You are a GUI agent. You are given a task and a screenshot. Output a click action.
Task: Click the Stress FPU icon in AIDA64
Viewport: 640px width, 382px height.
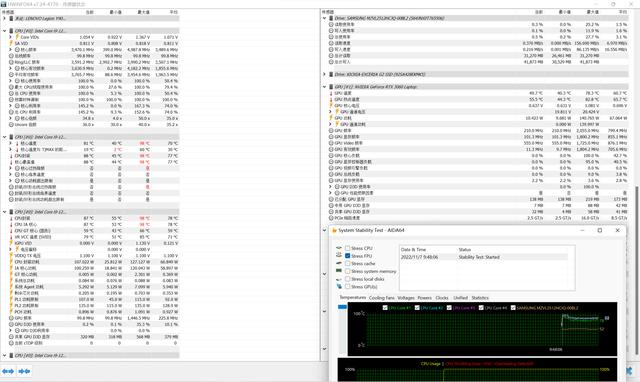pos(339,255)
